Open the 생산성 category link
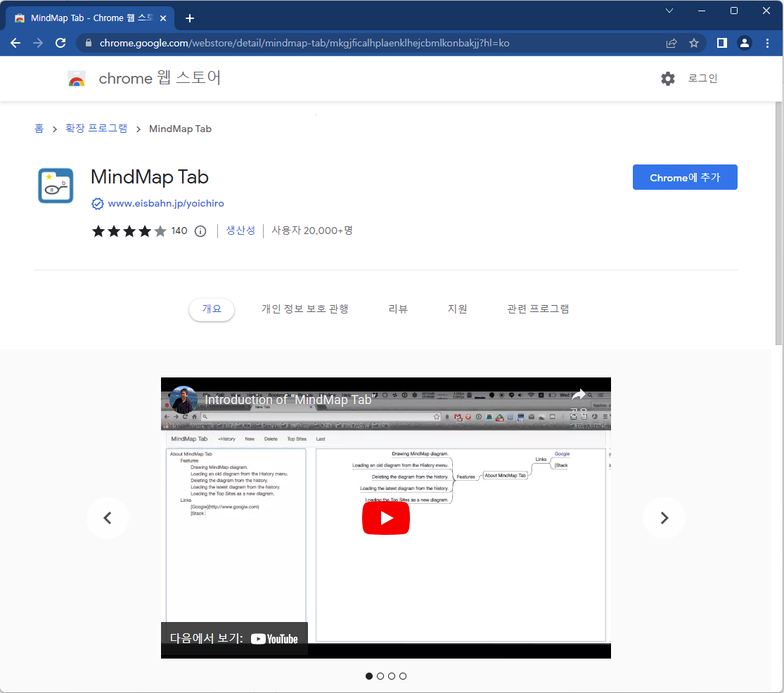 tap(240, 231)
